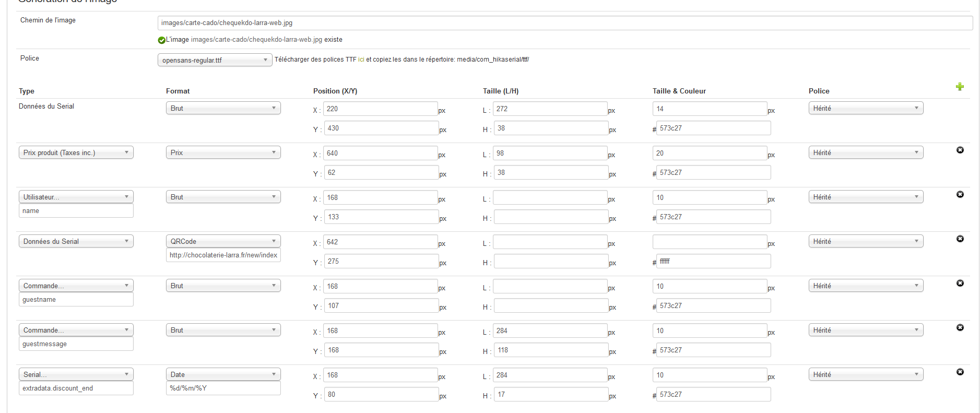Open the opensans-regular.ttf font dropdown
This screenshot has height=413, width=980.
click(215, 60)
